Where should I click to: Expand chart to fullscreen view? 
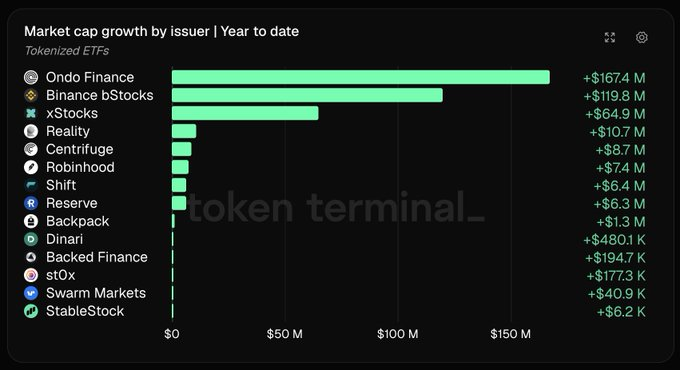click(610, 37)
